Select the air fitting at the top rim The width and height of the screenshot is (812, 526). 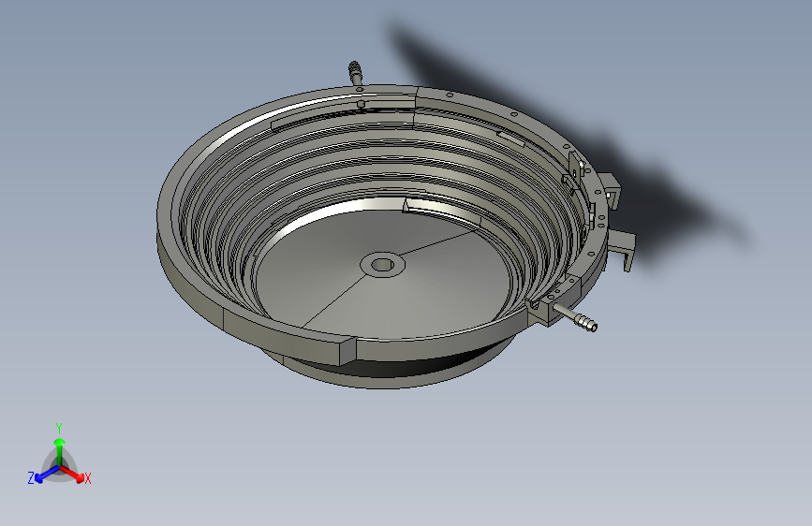click(355, 73)
